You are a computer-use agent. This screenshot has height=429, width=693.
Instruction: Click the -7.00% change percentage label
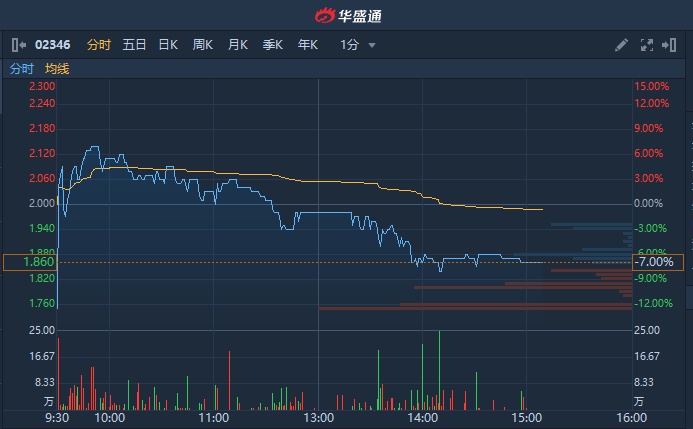tap(658, 262)
